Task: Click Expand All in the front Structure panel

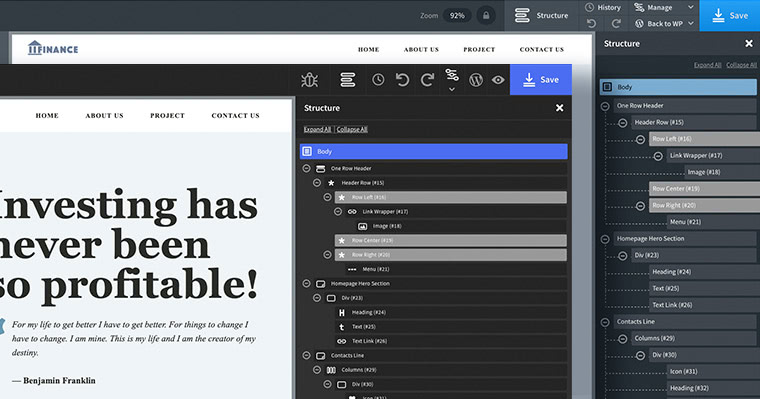Action: (317, 129)
